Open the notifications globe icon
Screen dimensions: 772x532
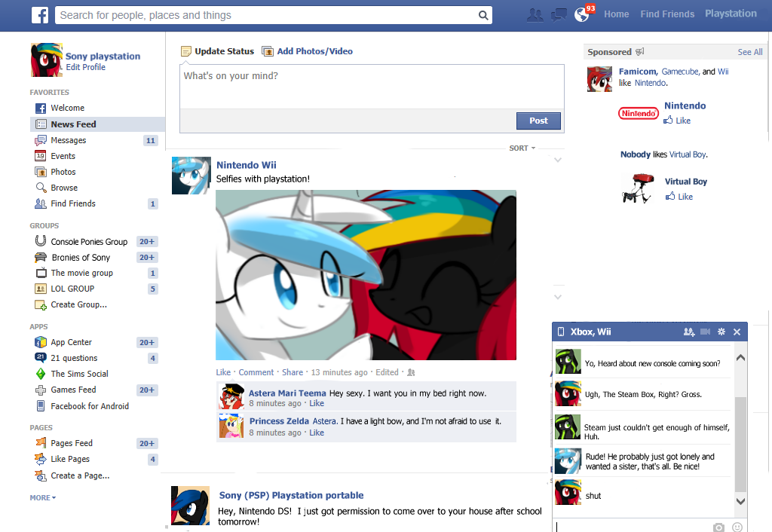coord(581,15)
